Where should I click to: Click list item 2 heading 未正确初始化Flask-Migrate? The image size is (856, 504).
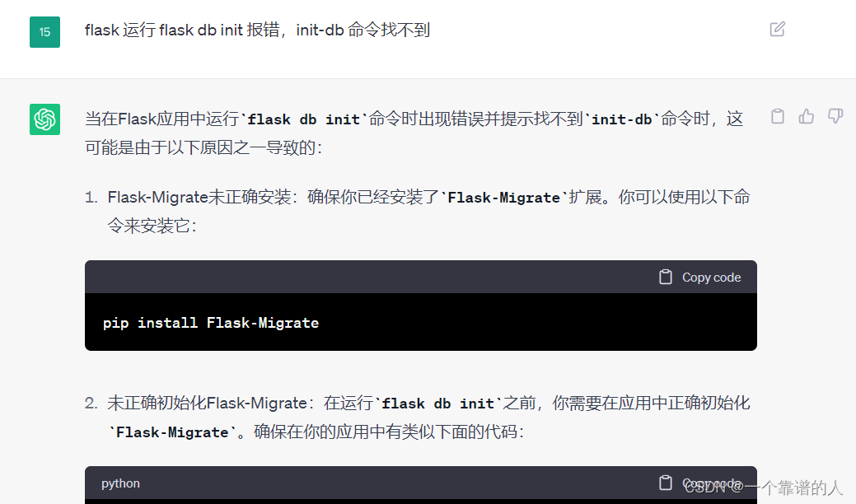pyautogui.click(x=207, y=403)
